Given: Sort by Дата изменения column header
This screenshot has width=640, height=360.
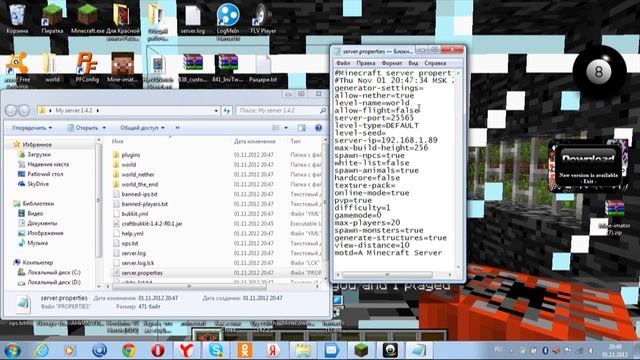Looking at the screenshot, I should tap(255, 141).
